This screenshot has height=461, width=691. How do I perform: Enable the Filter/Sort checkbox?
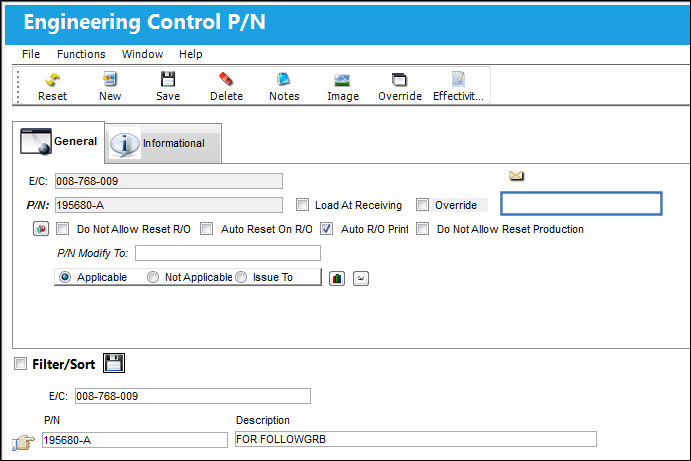[20, 364]
